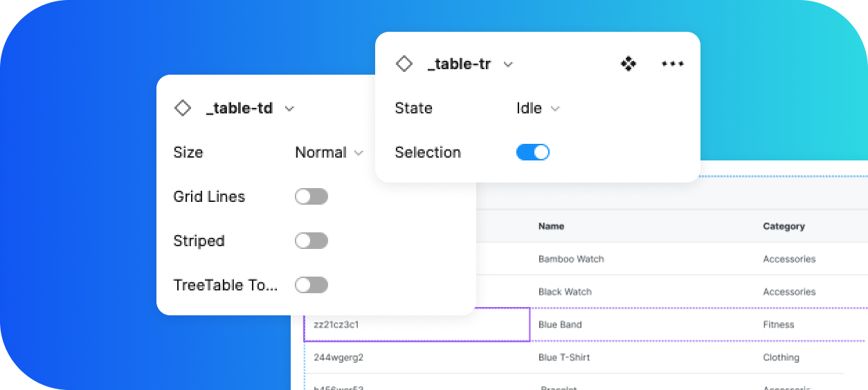
Task: Click the diamond component icon beside _table-td
Action: click(183, 108)
